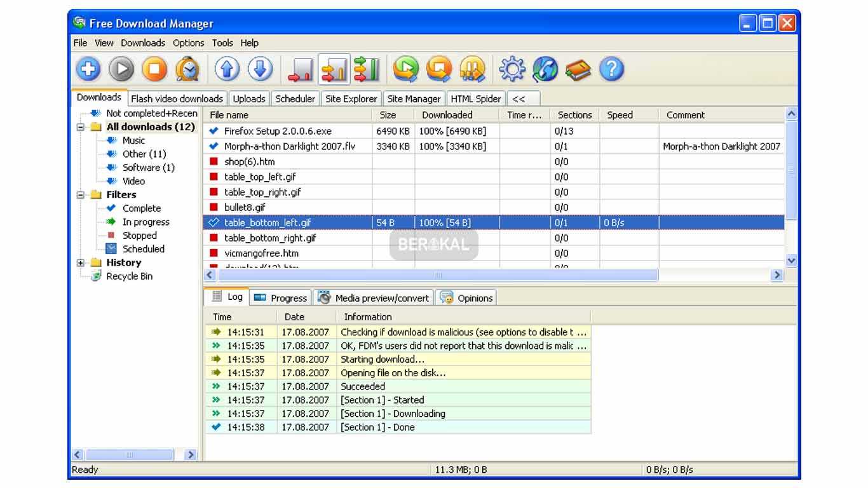Viewport: 868px width, 488px height.
Task: Expand the History folder node
Action: click(81, 263)
